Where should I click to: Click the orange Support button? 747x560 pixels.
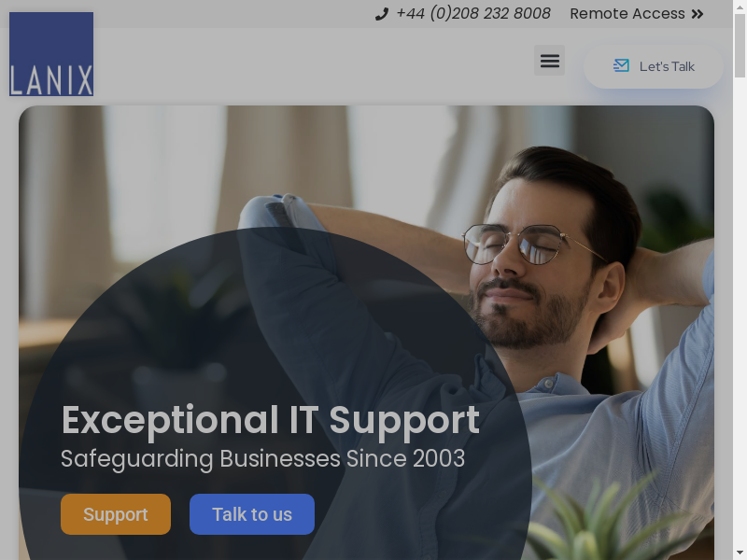tap(116, 514)
